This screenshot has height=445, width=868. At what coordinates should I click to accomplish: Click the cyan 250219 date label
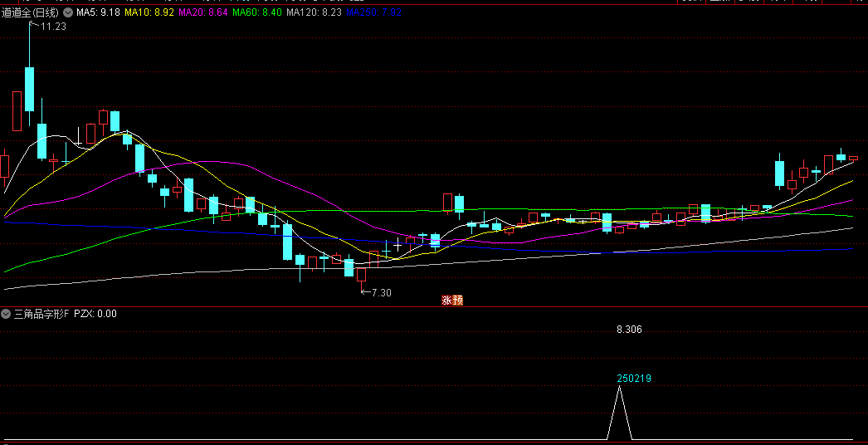[x=634, y=379]
